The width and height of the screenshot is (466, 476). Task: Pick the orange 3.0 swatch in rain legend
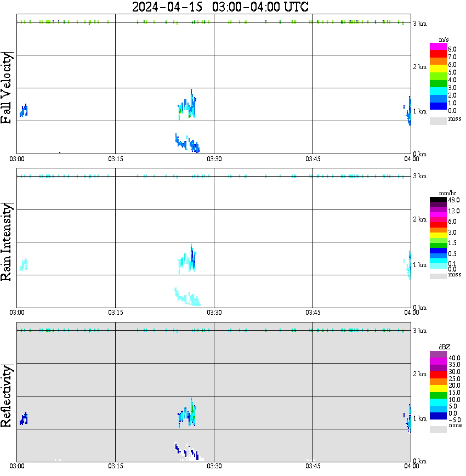(438, 230)
